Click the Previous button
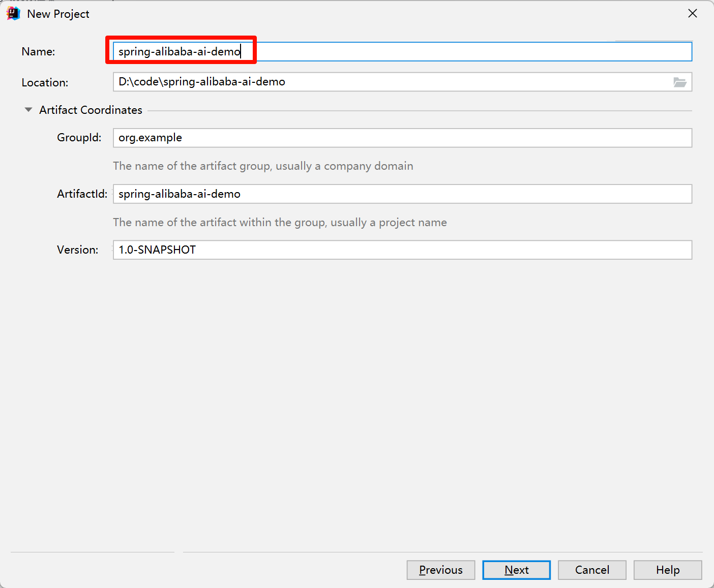This screenshot has width=714, height=588. coord(441,570)
